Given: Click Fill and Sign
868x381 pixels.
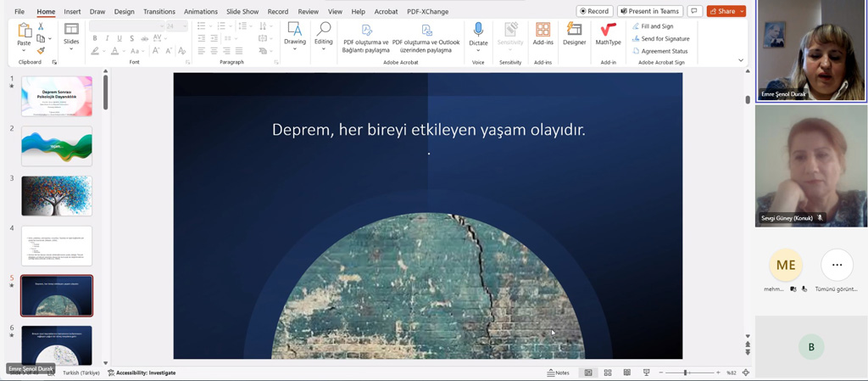Looking at the screenshot, I should [656, 26].
